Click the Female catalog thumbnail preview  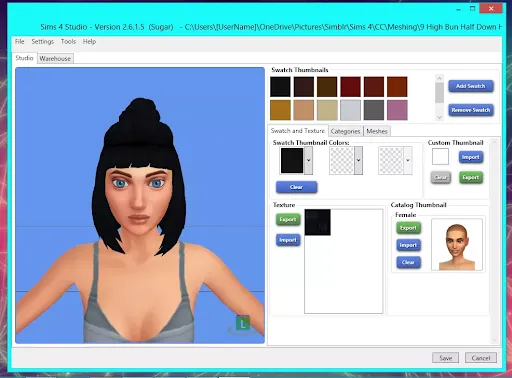[457, 244]
